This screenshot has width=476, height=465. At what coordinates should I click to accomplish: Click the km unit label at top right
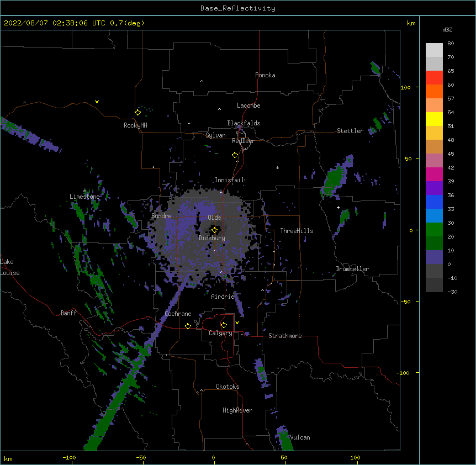click(411, 23)
